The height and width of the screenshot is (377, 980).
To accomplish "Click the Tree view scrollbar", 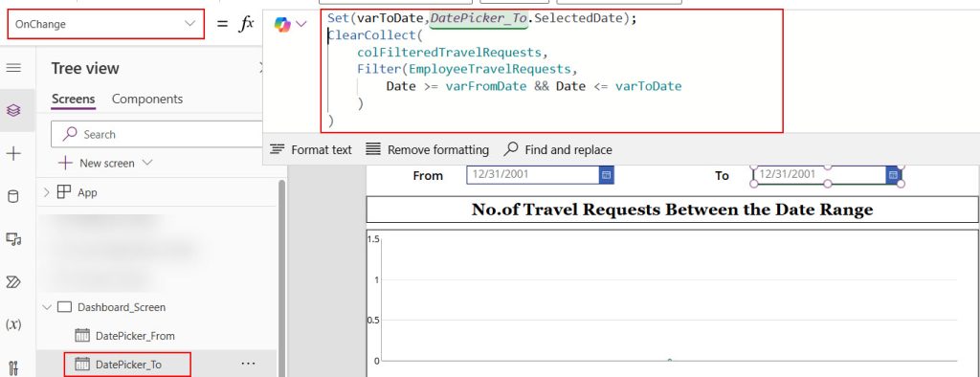I will tap(281, 278).
